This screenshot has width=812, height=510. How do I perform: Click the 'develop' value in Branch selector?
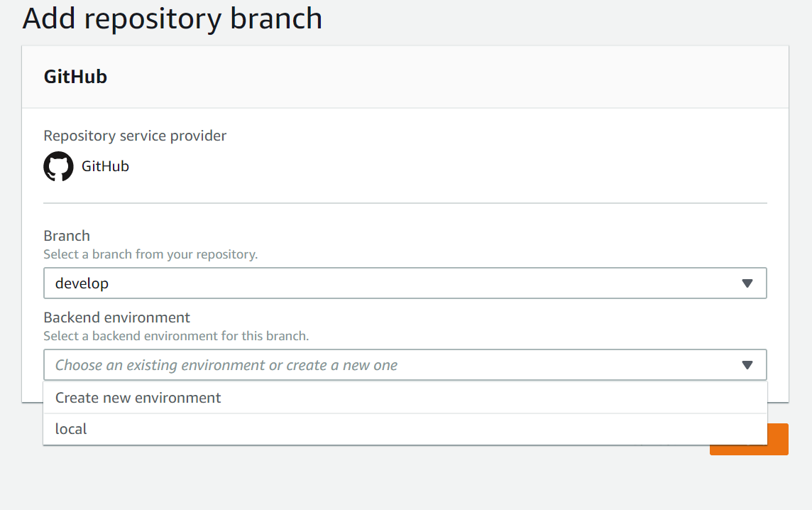82,283
